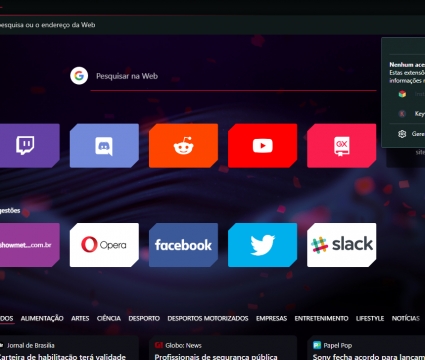This screenshot has width=425, height=360.
Task: Open the YouTube speed dial tile
Action: 262,146
